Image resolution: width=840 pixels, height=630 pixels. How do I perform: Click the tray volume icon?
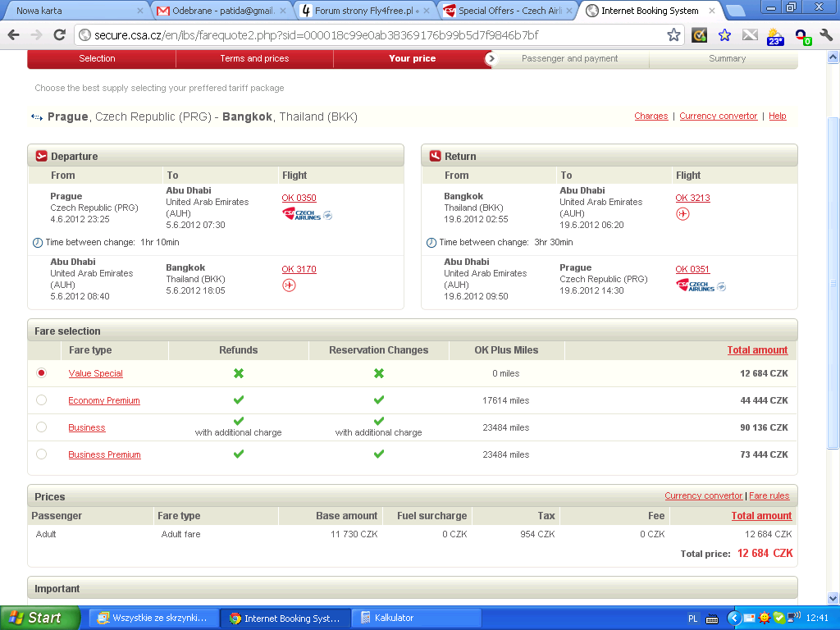[794, 618]
